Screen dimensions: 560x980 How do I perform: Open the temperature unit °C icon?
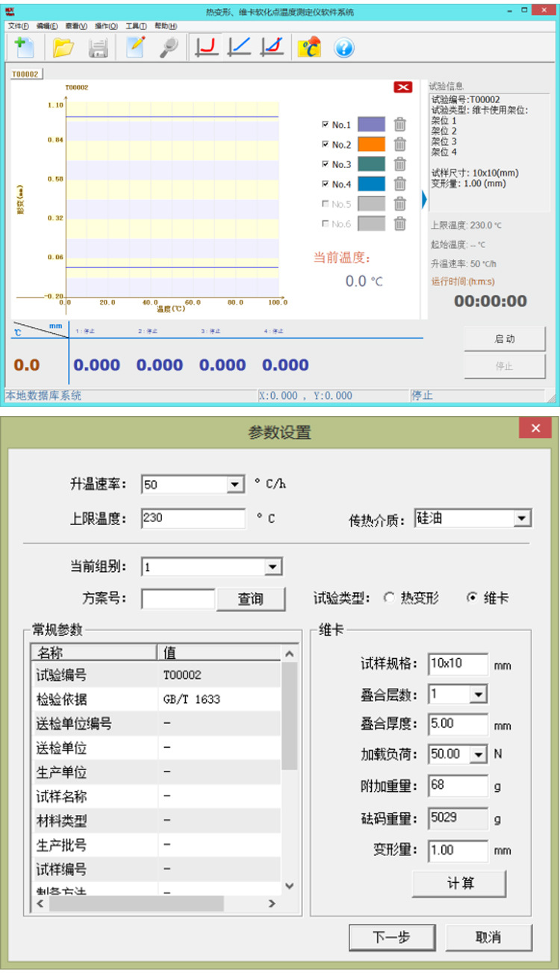(309, 48)
